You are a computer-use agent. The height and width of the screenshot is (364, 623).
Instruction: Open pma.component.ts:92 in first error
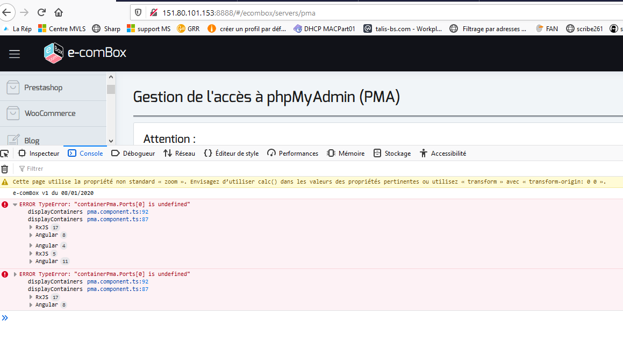point(118,212)
